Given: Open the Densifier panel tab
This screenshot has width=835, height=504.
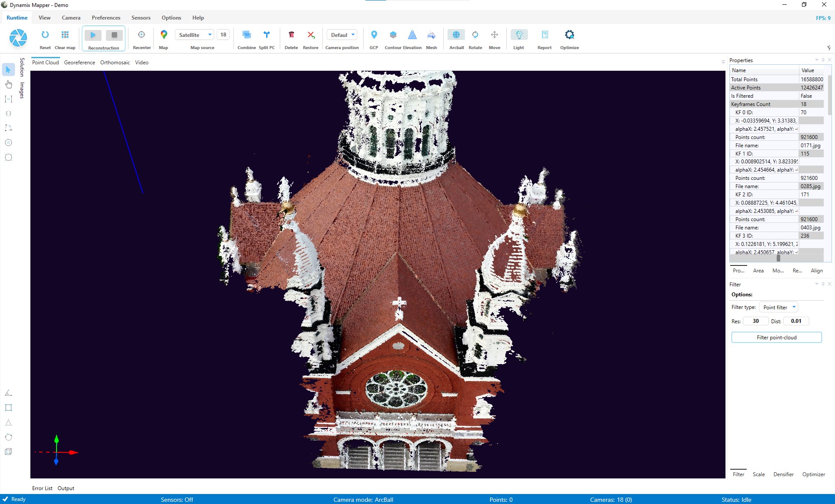Looking at the screenshot, I should [x=783, y=474].
